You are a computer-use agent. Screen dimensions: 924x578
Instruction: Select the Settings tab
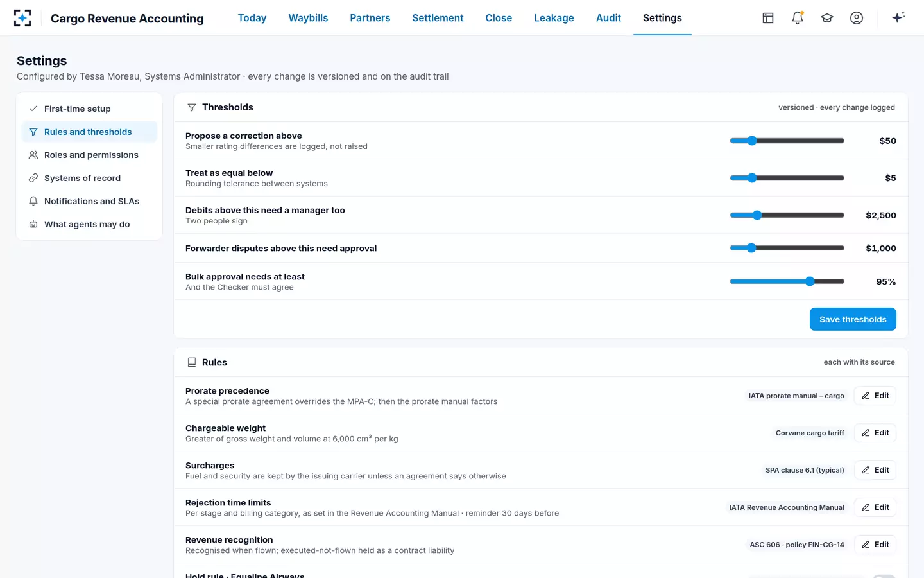coord(662,18)
